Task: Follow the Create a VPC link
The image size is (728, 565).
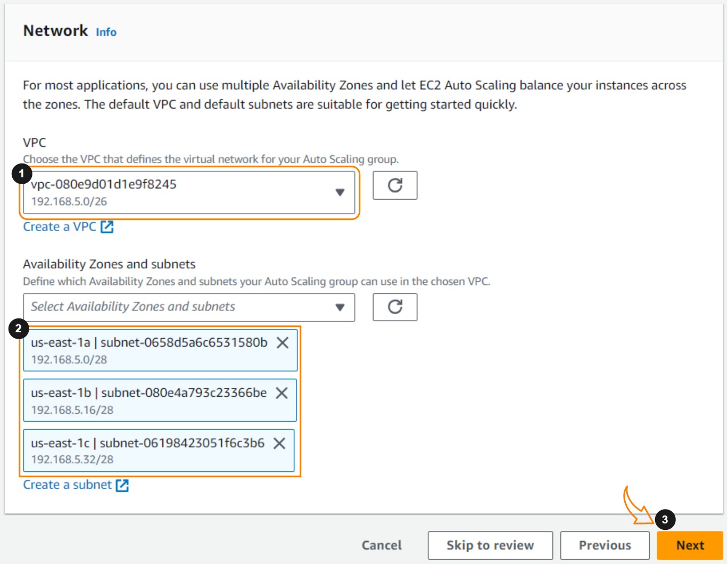Action: click(60, 227)
